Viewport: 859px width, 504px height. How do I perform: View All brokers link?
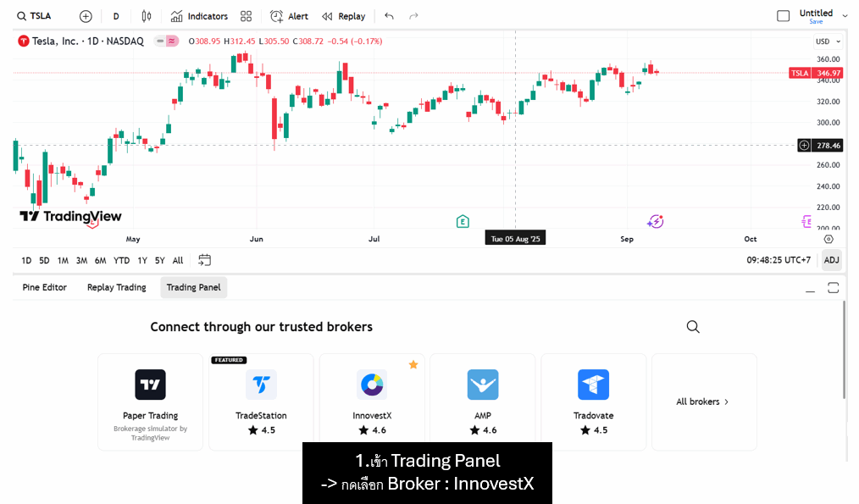[703, 402]
